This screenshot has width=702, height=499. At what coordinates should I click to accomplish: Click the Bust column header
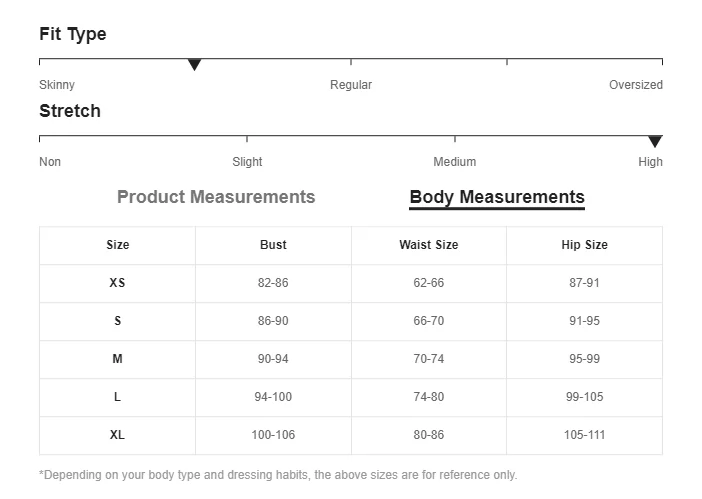click(x=273, y=245)
